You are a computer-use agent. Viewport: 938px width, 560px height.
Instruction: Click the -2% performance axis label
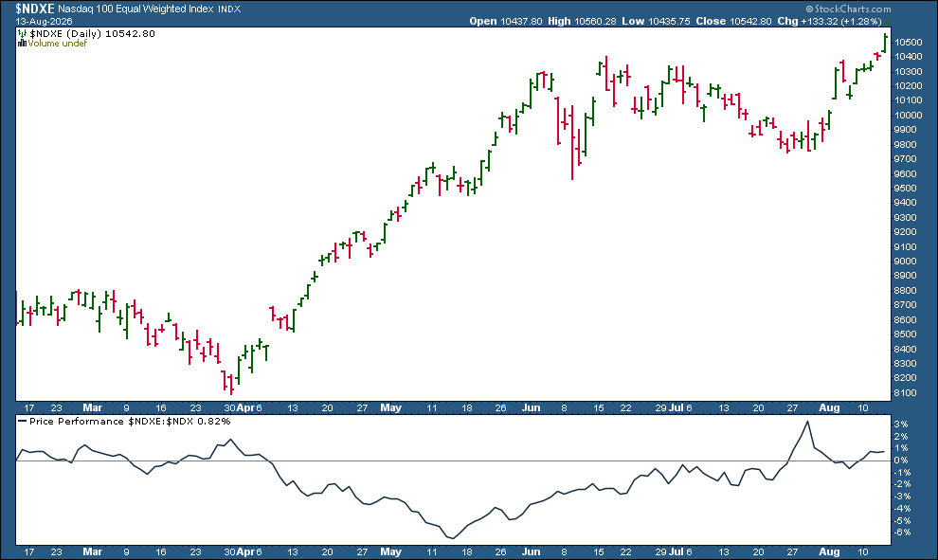[x=903, y=484]
